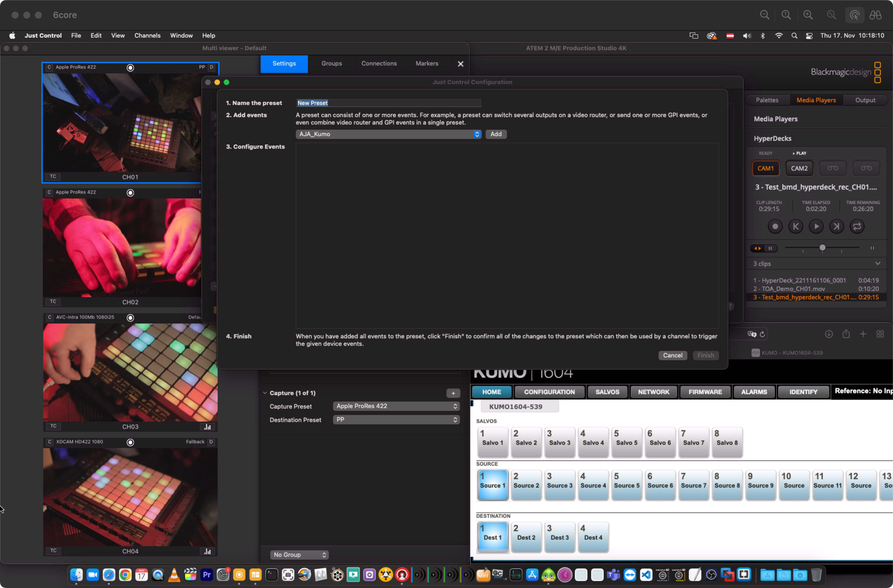
Task: Click the share icon in browser toolbar
Action: click(846, 334)
